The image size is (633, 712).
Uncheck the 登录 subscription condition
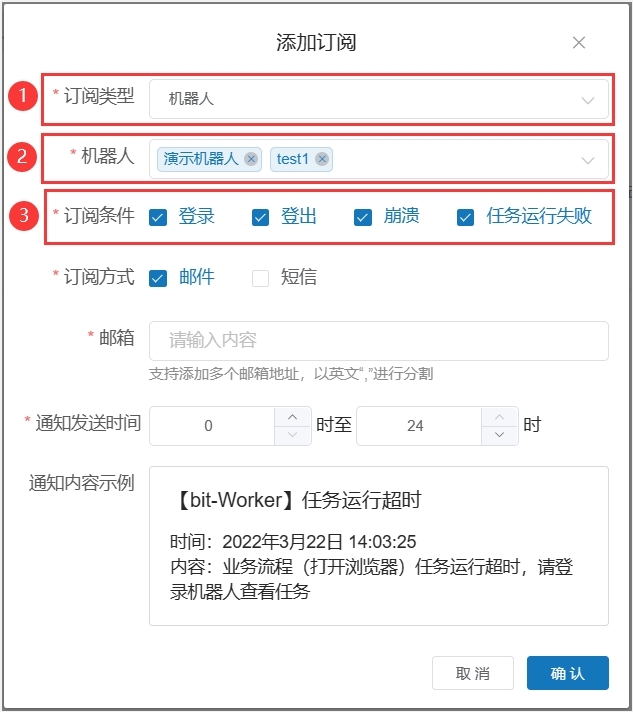158,217
